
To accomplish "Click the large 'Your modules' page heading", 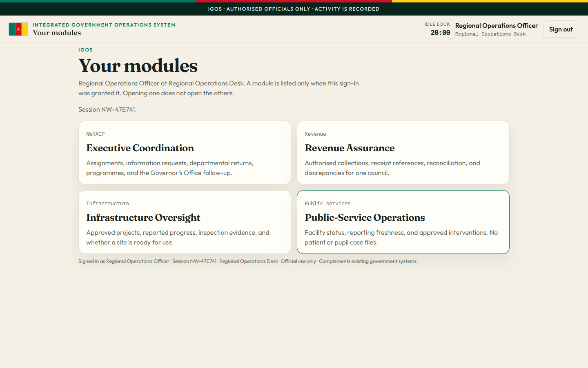I will click(138, 65).
